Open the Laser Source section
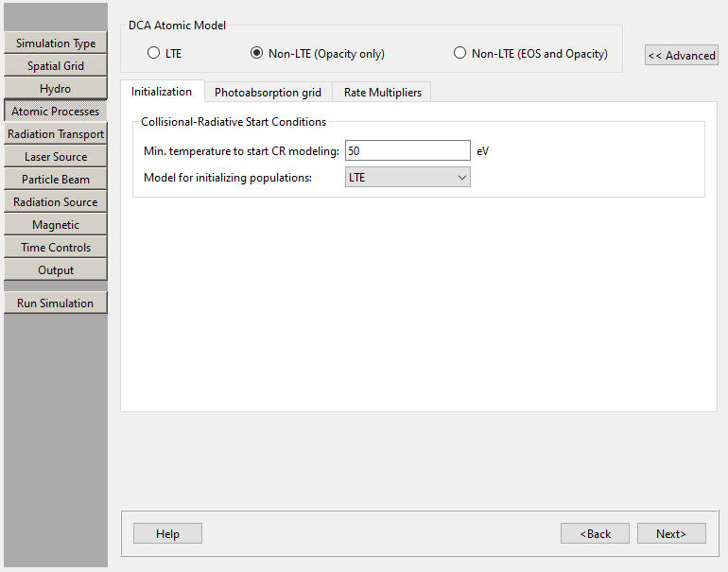Viewport: 728px width, 572px height. click(x=56, y=157)
